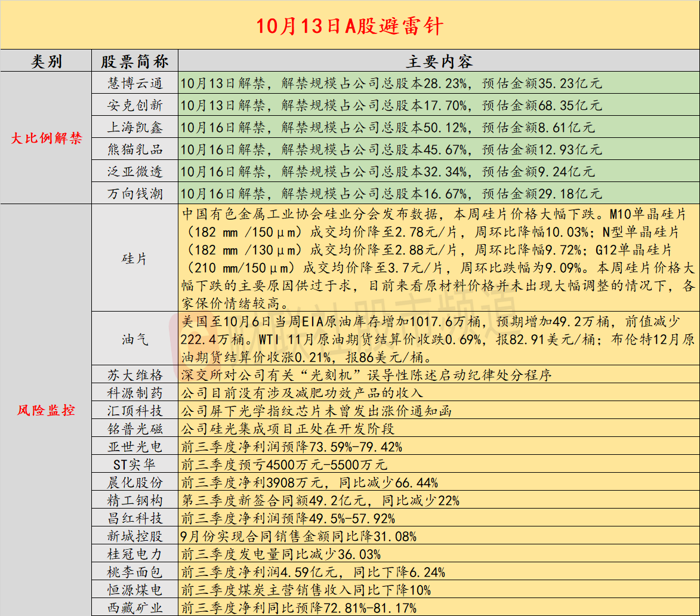Click the row with '总股本50.12%'
700x616 pixels.
point(439,127)
